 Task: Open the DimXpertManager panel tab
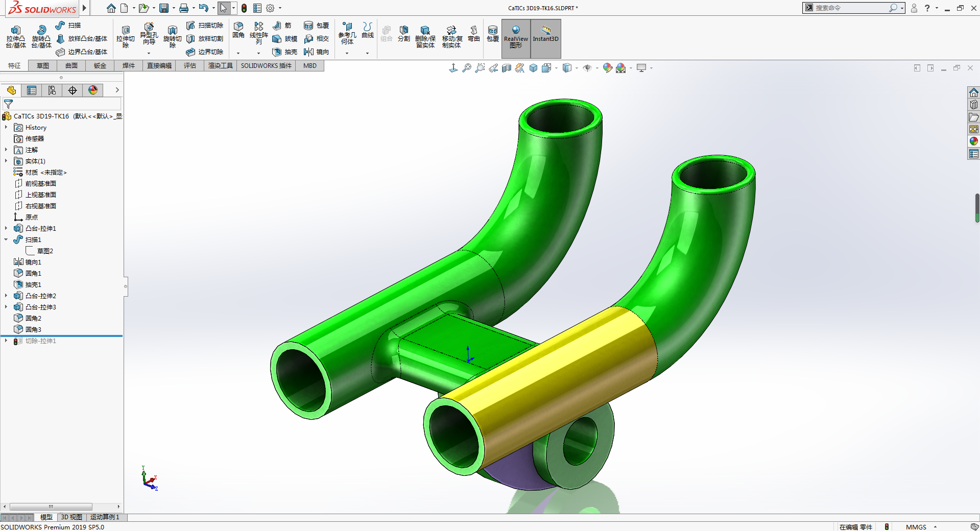(x=73, y=90)
